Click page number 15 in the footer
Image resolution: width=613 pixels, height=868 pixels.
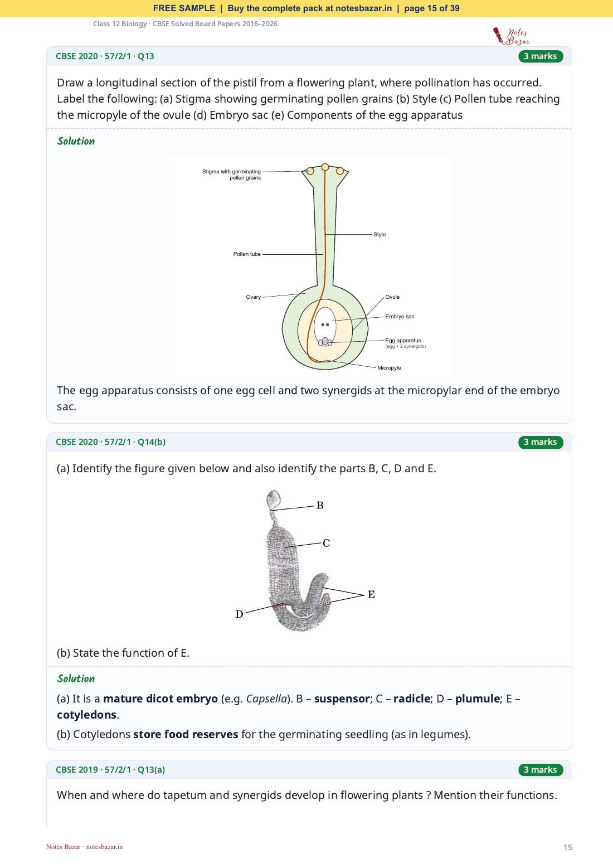(x=567, y=847)
